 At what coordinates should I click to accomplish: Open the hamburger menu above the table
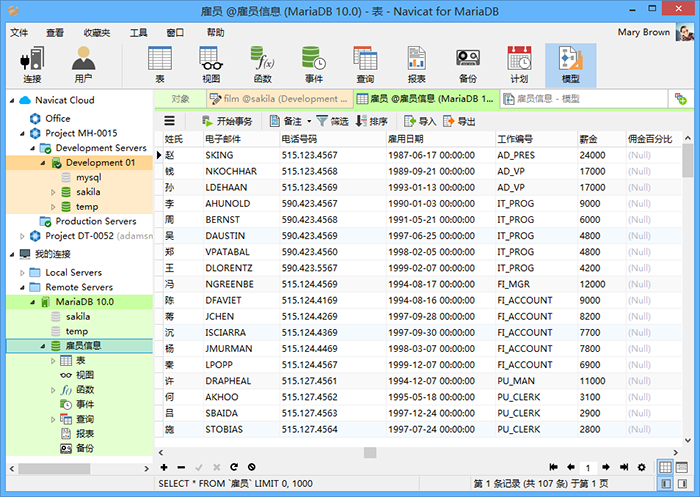coord(169,121)
